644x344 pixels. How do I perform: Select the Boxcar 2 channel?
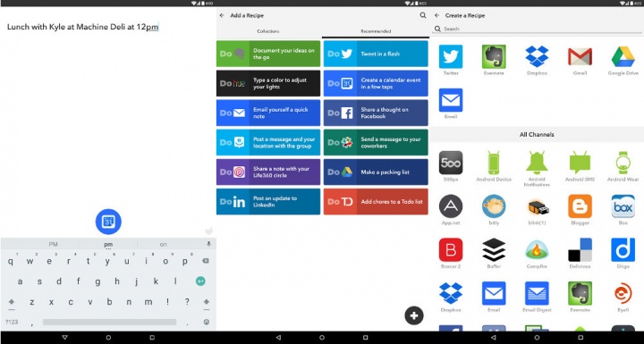point(451,249)
